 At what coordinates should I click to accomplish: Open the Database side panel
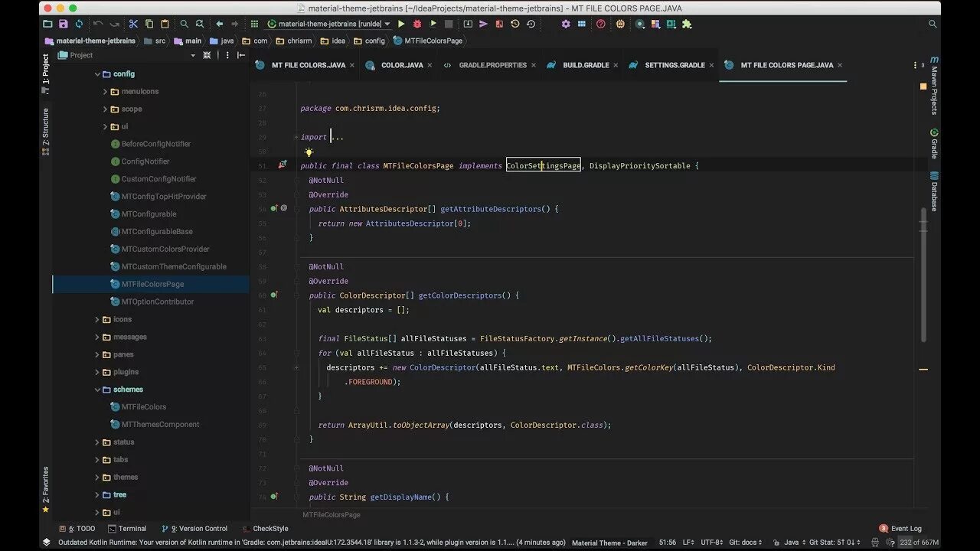934,191
